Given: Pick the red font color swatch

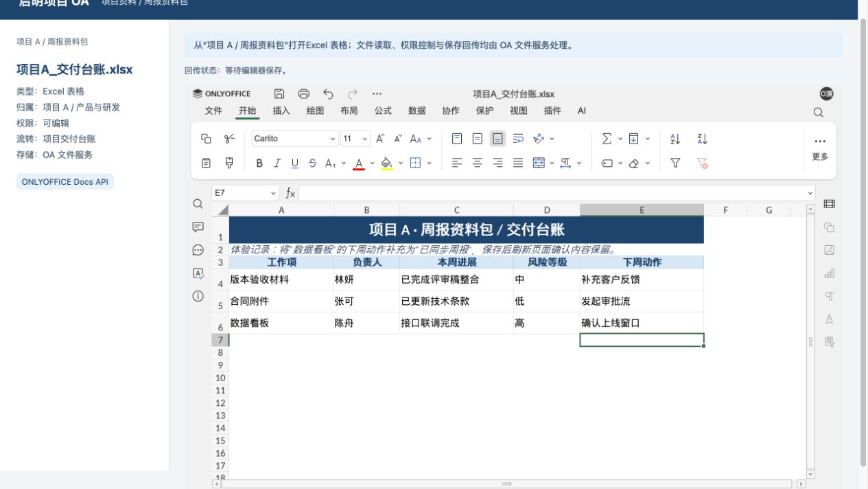Looking at the screenshot, I should [359, 163].
